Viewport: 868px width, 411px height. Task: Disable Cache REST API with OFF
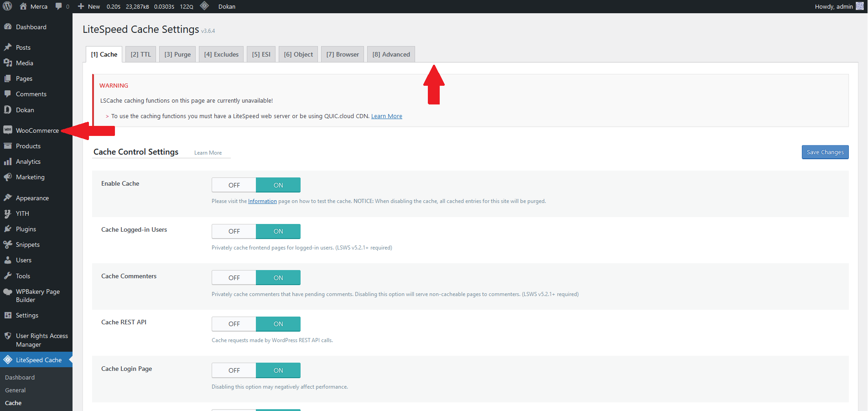click(x=234, y=324)
